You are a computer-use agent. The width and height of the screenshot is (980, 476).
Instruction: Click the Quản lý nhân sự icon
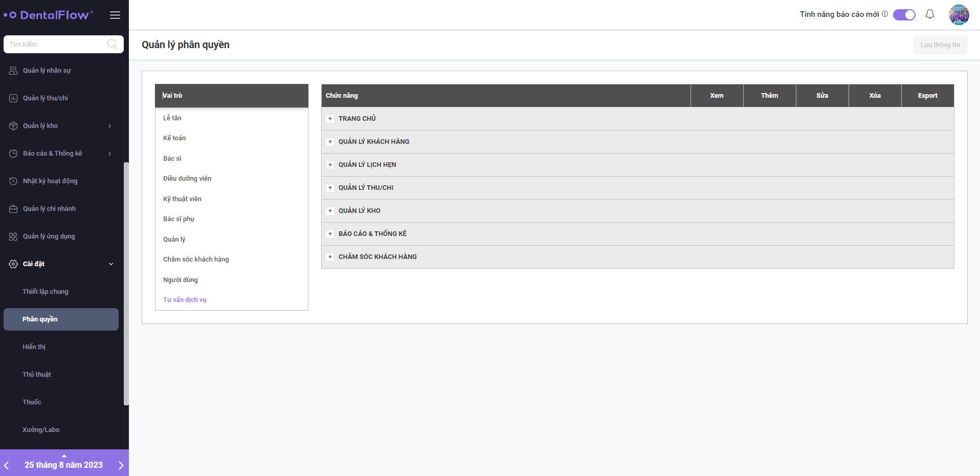[x=13, y=71]
